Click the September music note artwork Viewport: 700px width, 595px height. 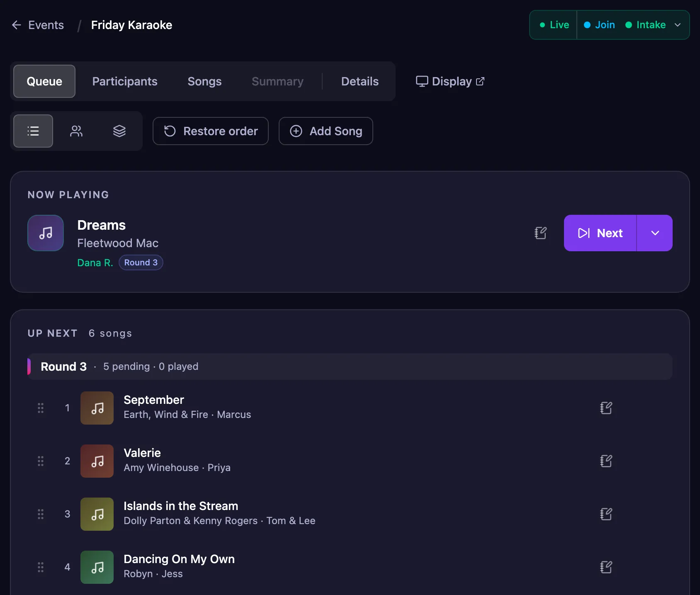(97, 408)
